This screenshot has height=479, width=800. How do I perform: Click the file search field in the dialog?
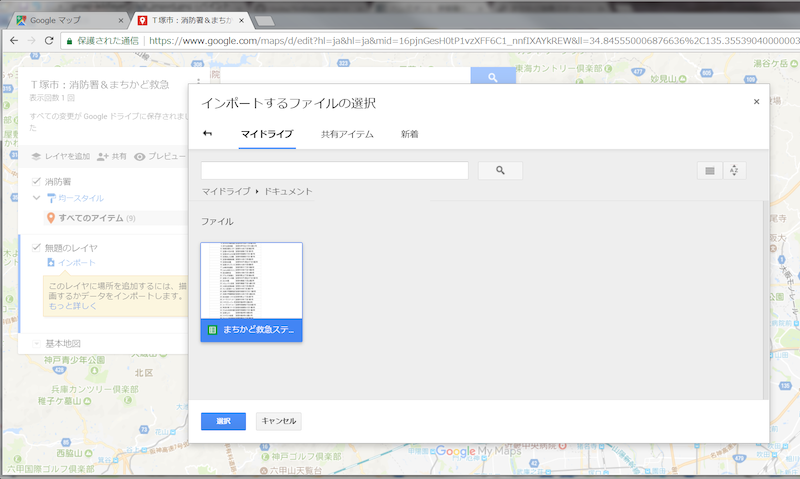point(335,170)
